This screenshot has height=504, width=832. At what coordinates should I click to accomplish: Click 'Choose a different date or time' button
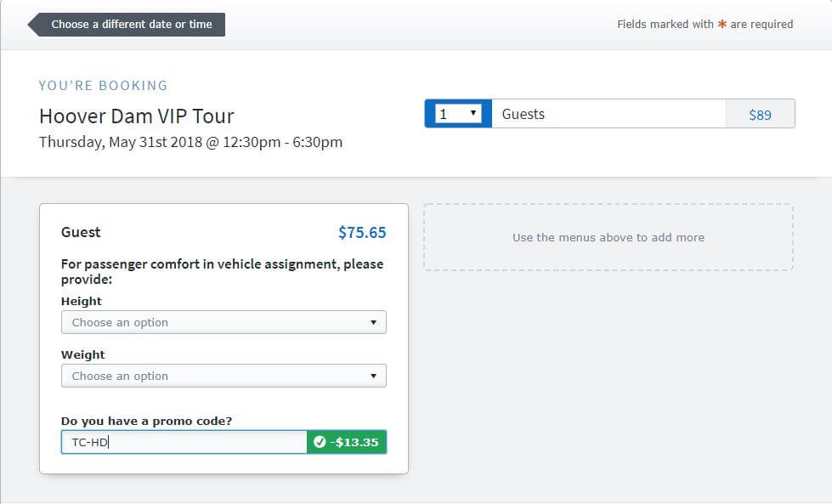pyautogui.click(x=127, y=25)
